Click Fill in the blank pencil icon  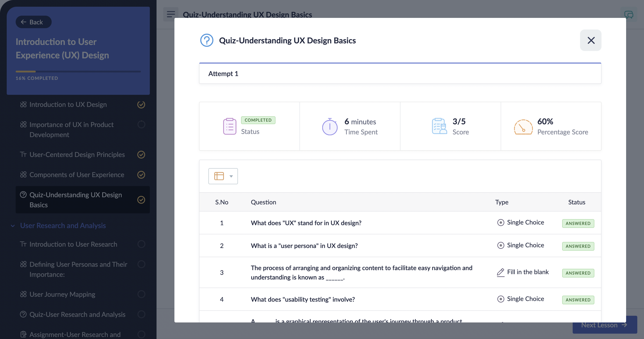[x=500, y=272]
